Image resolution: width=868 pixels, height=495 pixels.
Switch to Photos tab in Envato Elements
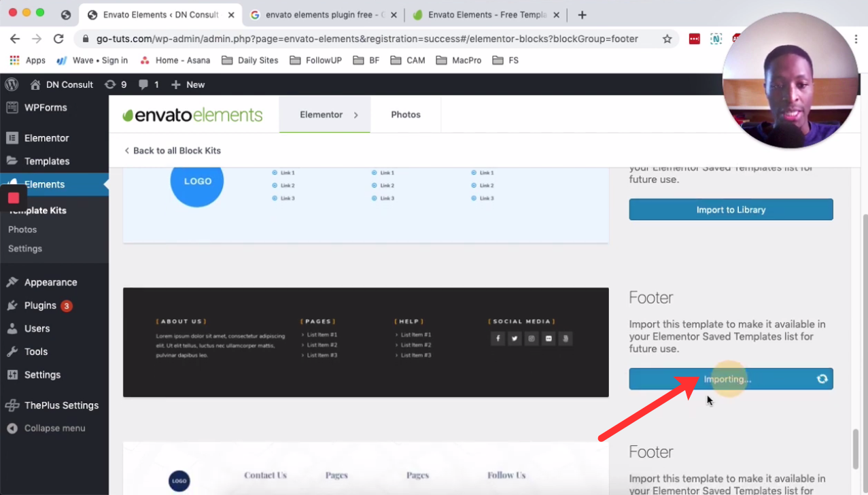click(x=406, y=115)
